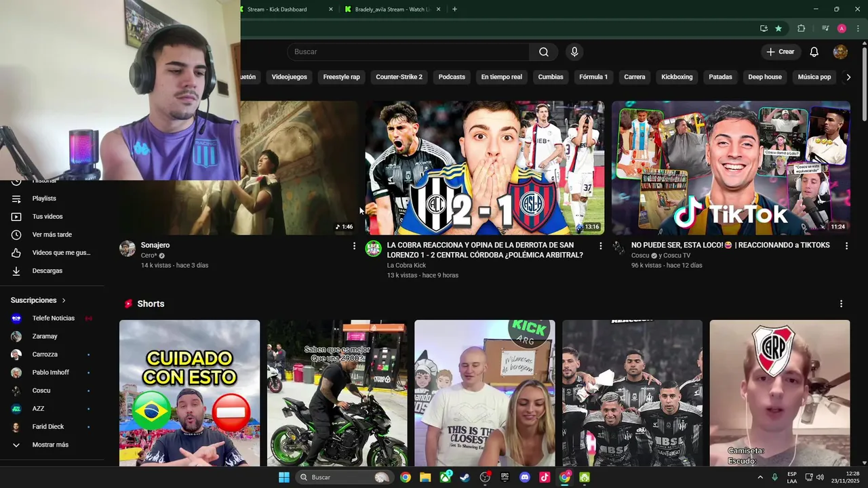This screenshot has height=488, width=868.
Task: Open Descargas in the sidebar
Action: (x=52, y=270)
